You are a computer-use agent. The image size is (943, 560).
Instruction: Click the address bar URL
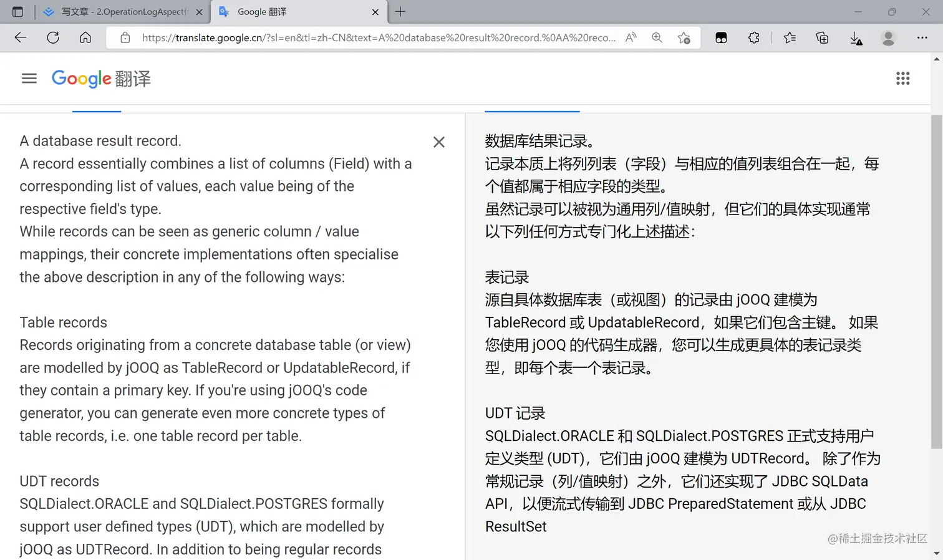pyautogui.click(x=379, y=37)
